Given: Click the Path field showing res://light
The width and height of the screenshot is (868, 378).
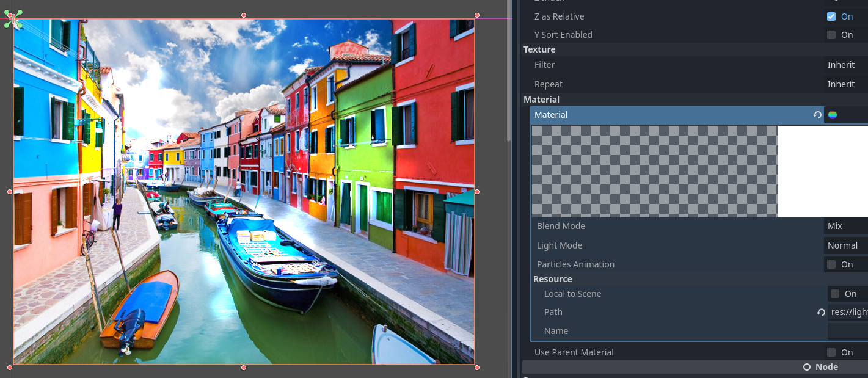Looking at the screenshot, I should pyautogui.click(x=849, y=312).
